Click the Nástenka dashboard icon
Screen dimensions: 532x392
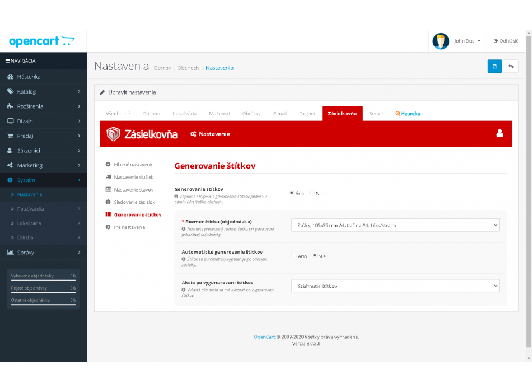pyautogui.click(x=10, y=77)
